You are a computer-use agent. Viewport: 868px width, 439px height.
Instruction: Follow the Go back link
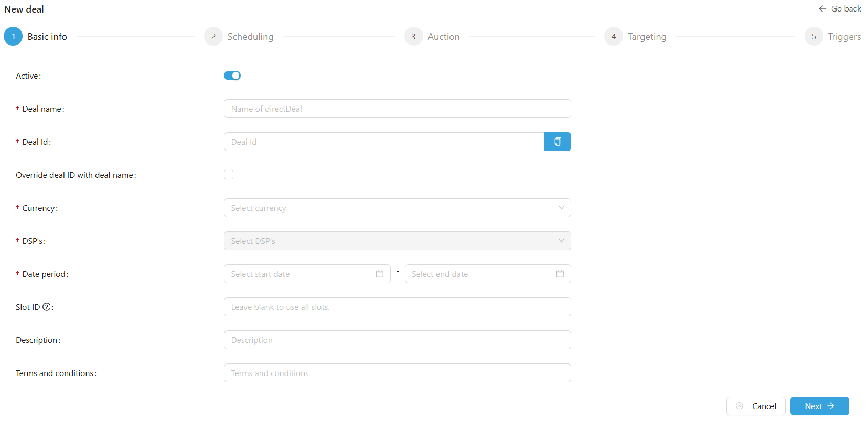tap(840, 9)
